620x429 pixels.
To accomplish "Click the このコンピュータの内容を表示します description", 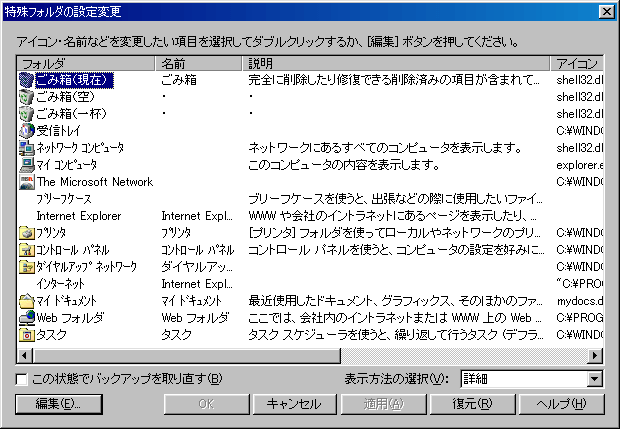I will coord(344,165).
